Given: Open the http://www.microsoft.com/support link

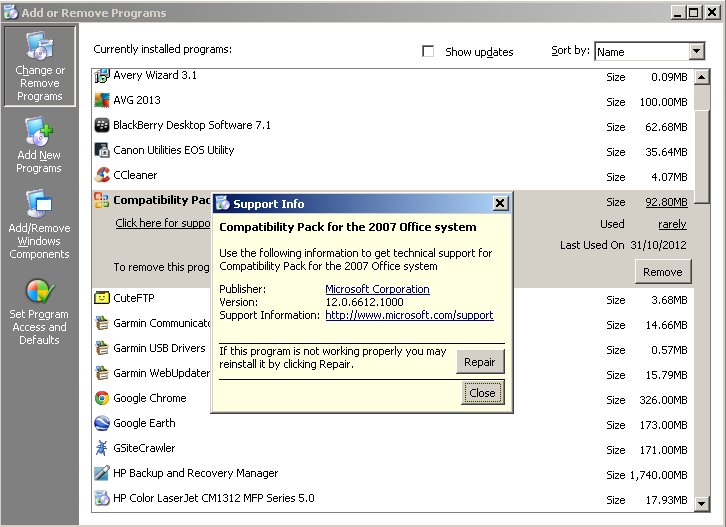Looking at the screenshot, I should pos(409,315).
